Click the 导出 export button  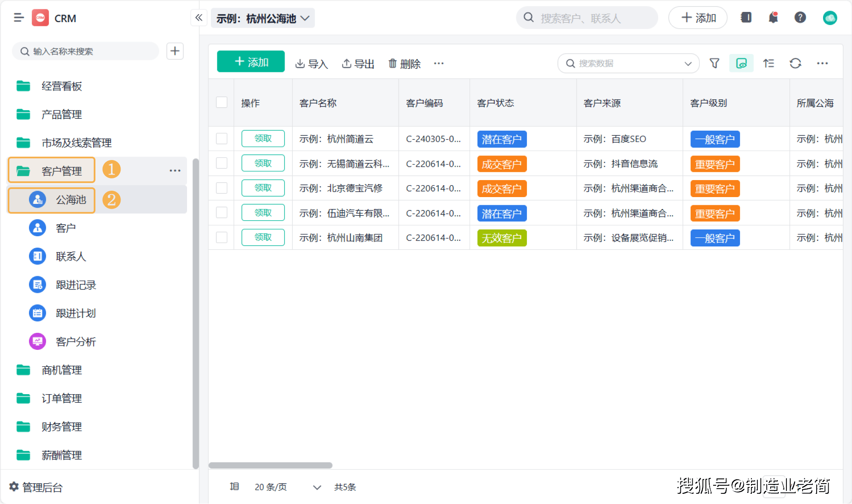point(358,64)
